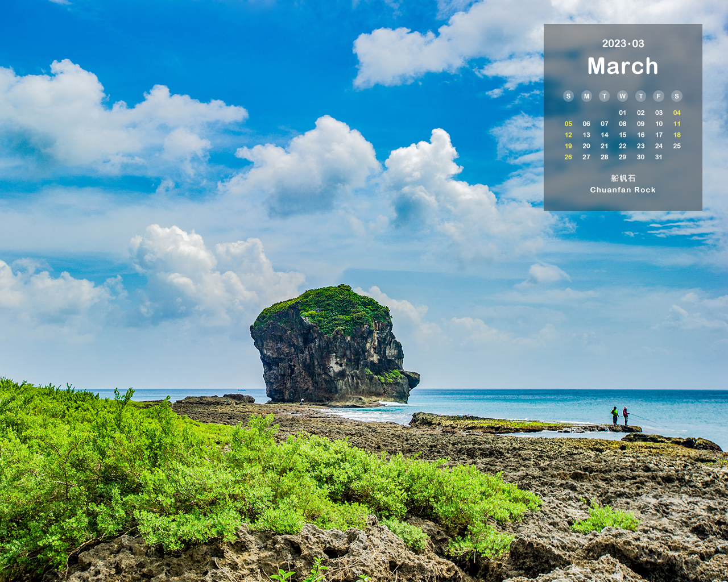This screenshot has height=582, width=728.
Task: Select yellow Sunday date 12
Action: (x=568, y=135)
